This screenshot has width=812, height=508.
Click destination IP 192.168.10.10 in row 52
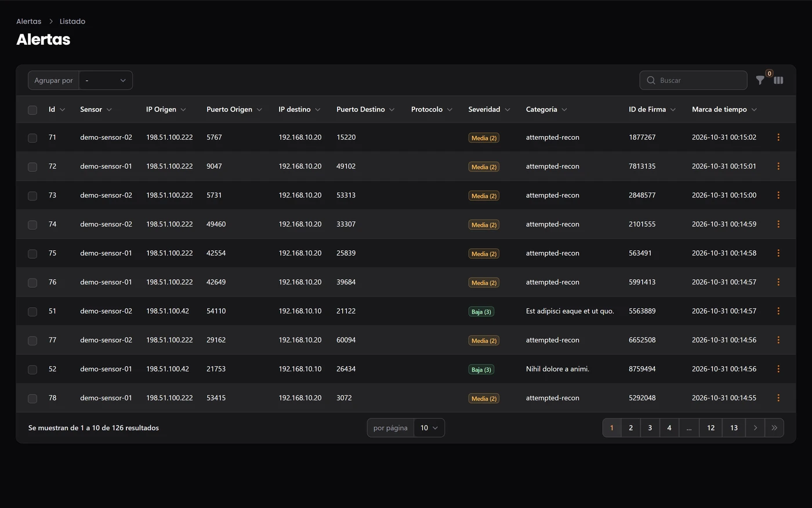pyautogui.click(x=300, y=369)
